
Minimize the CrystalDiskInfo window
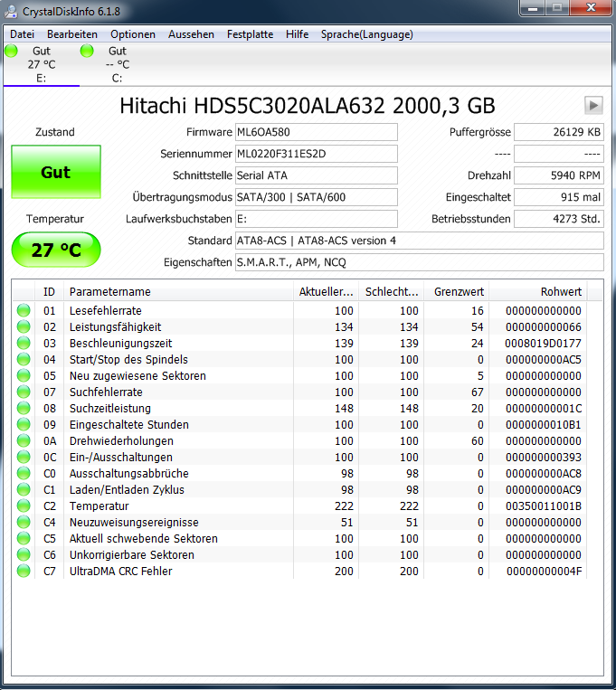point(533,8)
